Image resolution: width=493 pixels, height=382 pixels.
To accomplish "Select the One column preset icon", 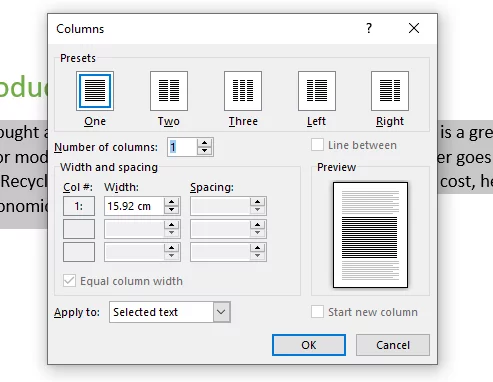I will tap(95, 91).
